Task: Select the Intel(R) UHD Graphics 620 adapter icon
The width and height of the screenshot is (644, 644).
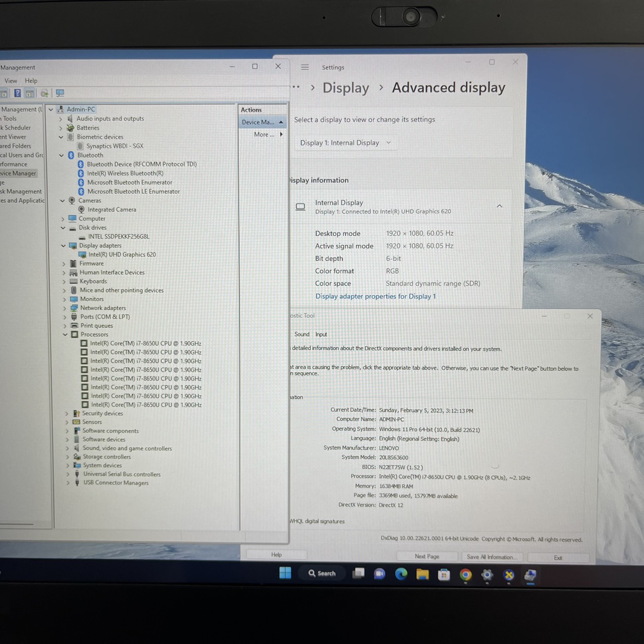Action: click(x=83, y=254)
